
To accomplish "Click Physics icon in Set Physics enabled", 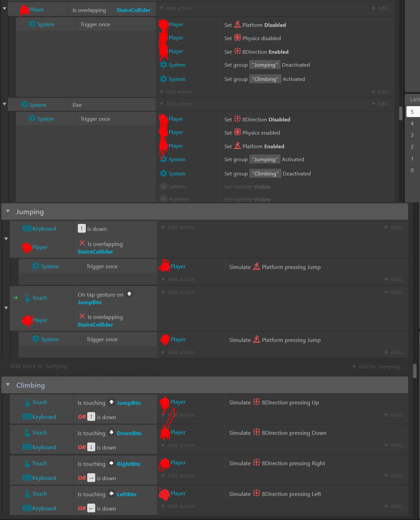I will pyautogui.click(x=237, y=132).
